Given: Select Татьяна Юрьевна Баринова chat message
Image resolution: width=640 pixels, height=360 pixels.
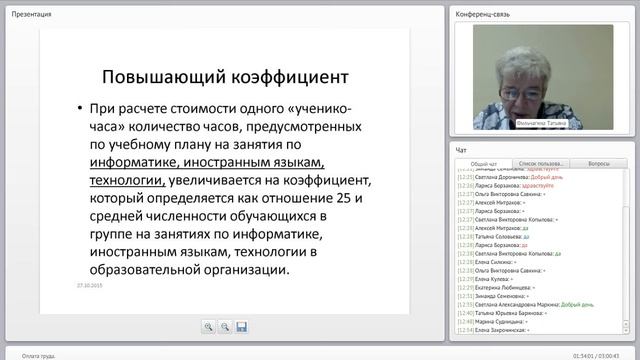Looking at the screenshot, I should (x=503, y=313).
